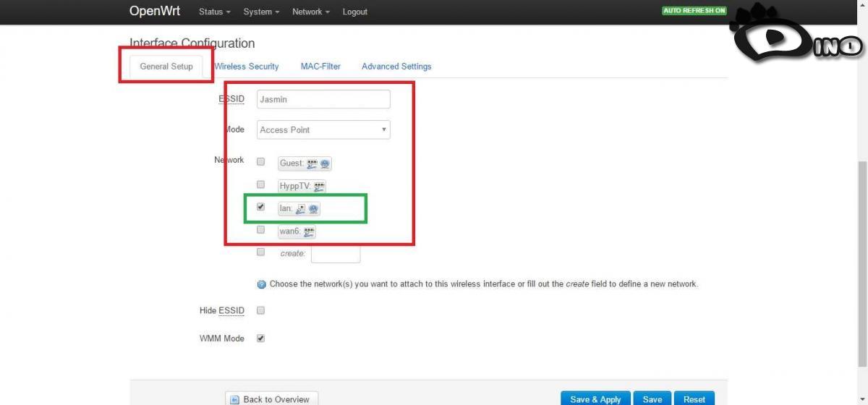
Task: Click the ESSID input field
Action: 323,99
